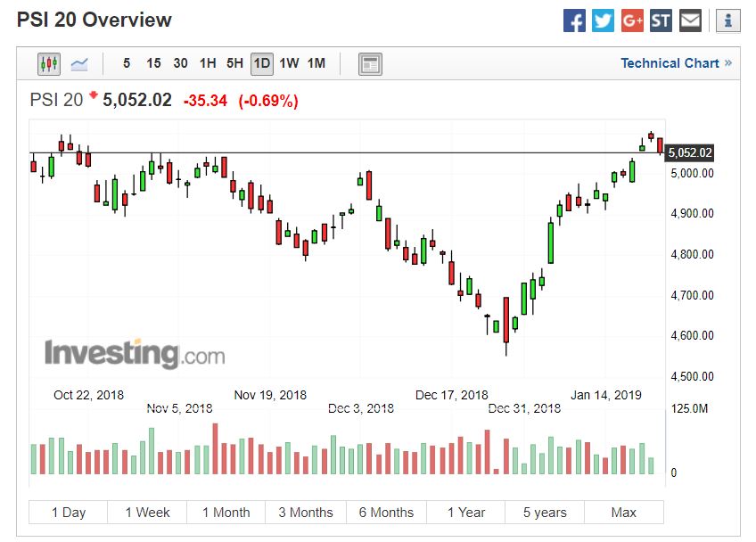Show the Max range
The width and height of the screenshot is (756, 542).
(624, 512)
